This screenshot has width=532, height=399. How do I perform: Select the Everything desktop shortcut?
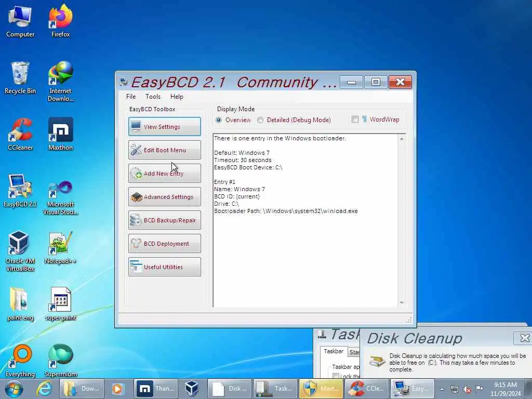tap(20, 361)
